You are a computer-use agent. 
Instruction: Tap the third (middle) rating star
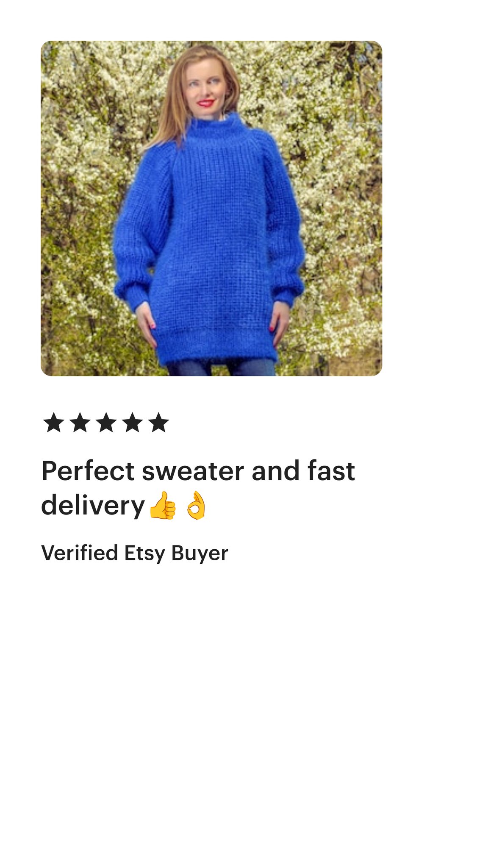pyautogui.click(x=106, y=423)
